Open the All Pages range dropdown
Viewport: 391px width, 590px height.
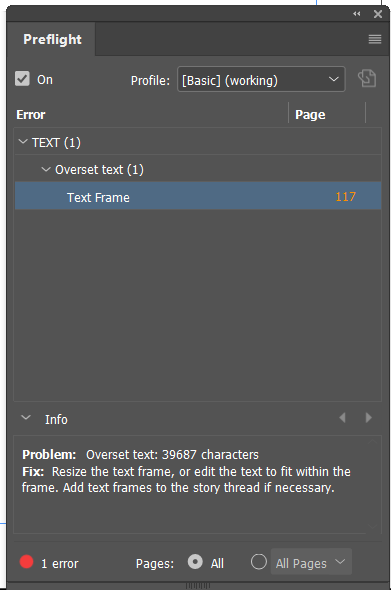click(311, 562)
